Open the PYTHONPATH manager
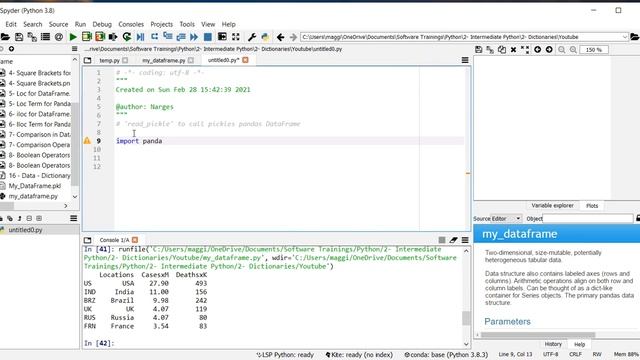Screen dimensions: 640x360 click(x=265, y=37)
